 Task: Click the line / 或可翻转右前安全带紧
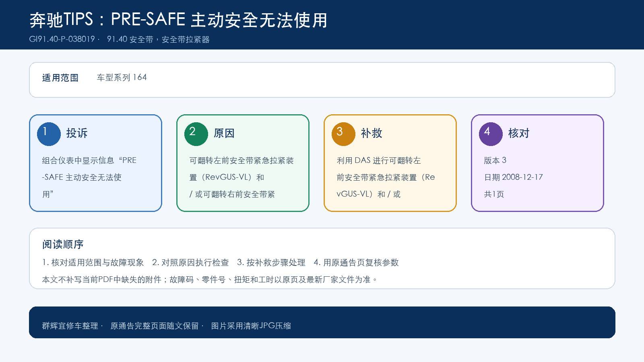(x=232, y=194)
